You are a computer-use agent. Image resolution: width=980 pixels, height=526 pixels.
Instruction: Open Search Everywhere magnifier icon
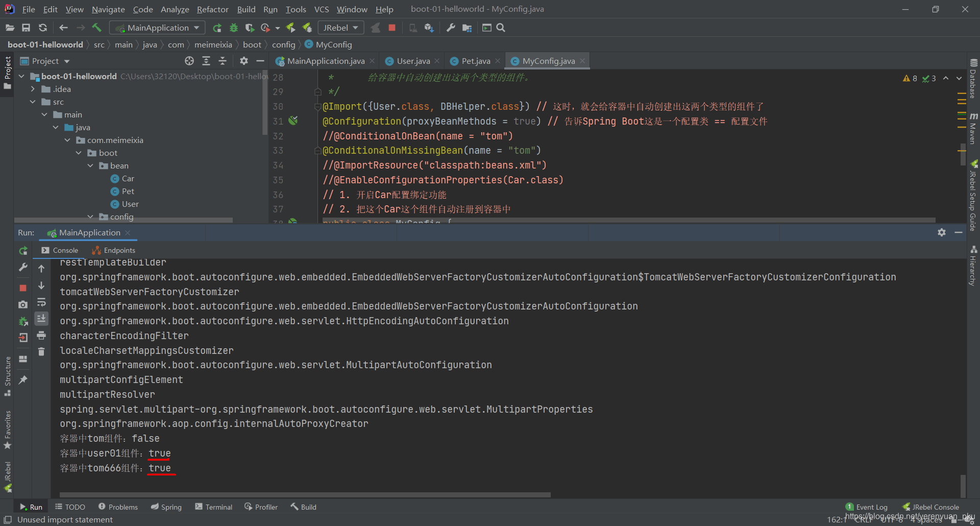point(501,28)
